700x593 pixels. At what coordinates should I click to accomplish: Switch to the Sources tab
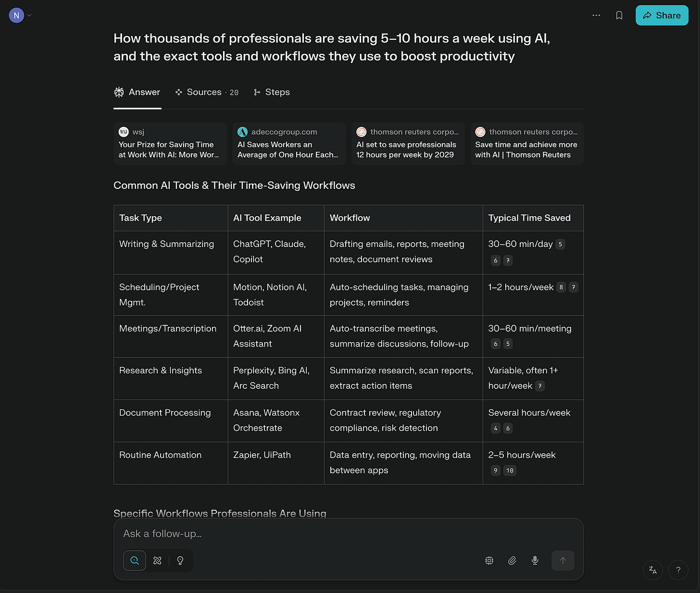pos(207,92)
